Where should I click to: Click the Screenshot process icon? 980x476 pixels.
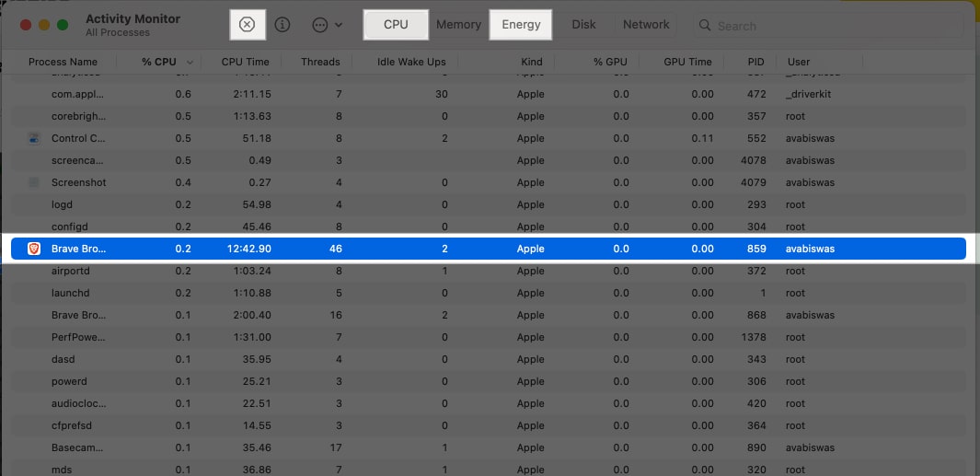tap(34, 182)
